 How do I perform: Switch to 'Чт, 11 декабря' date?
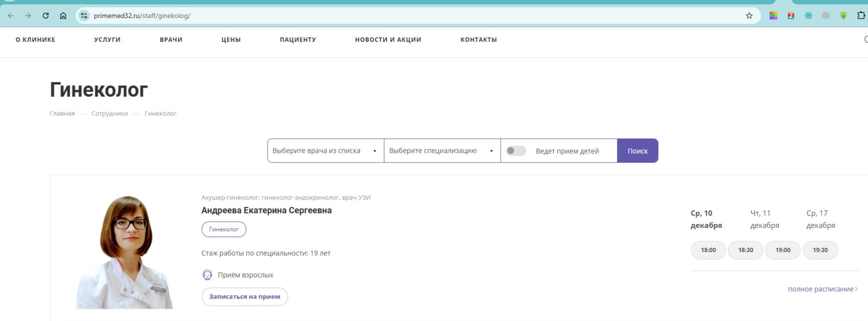pos(764,219)
